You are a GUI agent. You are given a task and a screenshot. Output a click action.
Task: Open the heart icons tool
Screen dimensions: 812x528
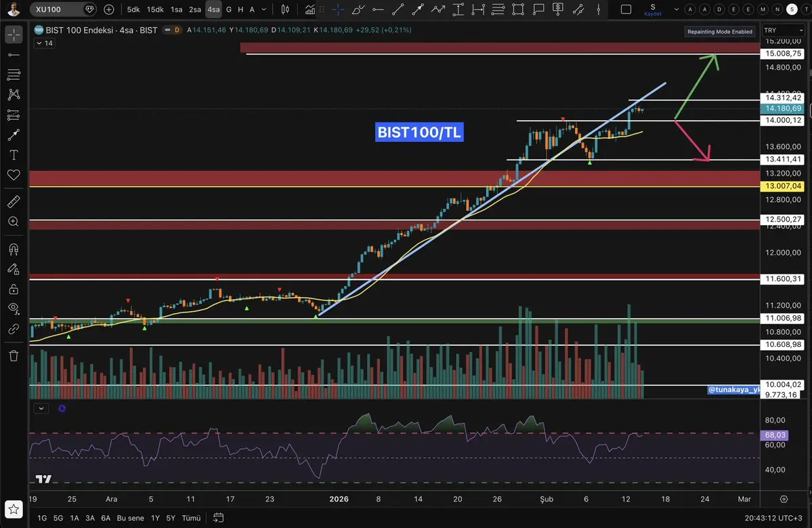(x=14, y=175)
